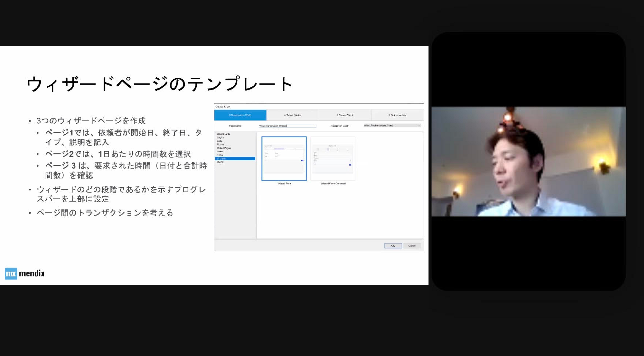Open the Native mobile tab
The width and height of the screenshot is (644, 356).
pyautogui.click(x=397, y=115)
